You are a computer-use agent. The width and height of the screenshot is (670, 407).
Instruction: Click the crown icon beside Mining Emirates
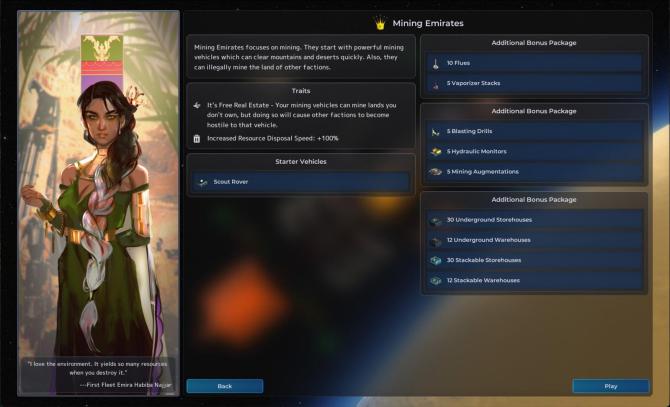[x=380, y=23]
